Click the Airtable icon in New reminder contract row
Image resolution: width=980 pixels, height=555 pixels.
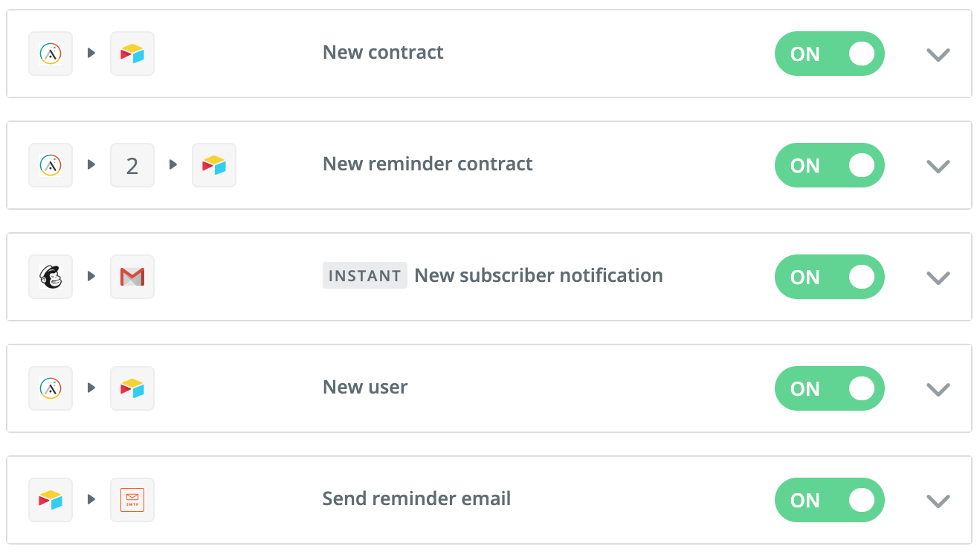[x=214, y=165]
